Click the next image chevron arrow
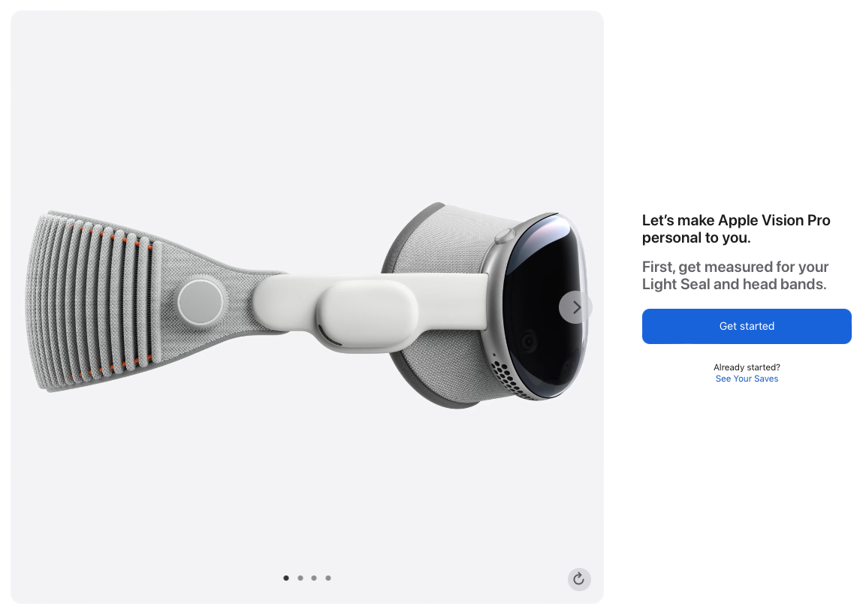 pos(576,307)
